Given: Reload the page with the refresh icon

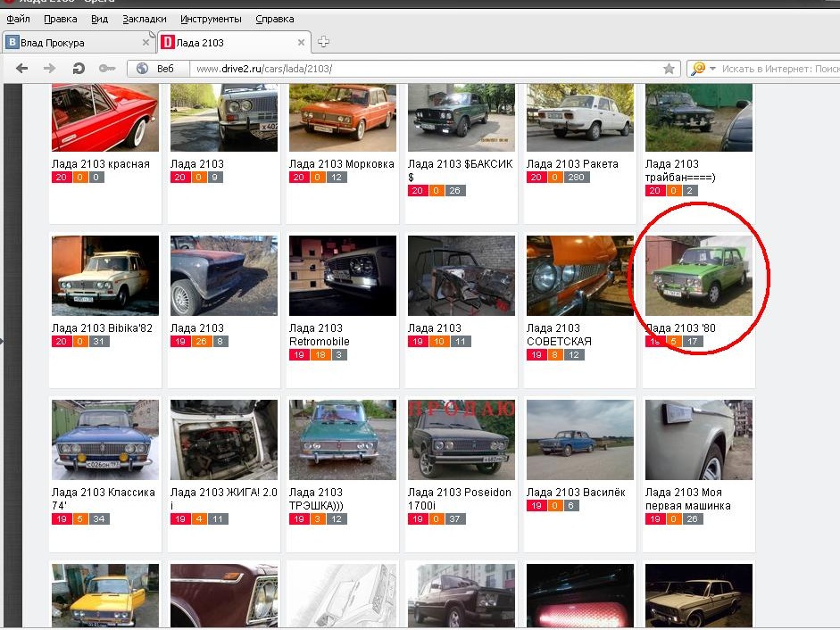Looking at the screenshot, I should 79,69.
